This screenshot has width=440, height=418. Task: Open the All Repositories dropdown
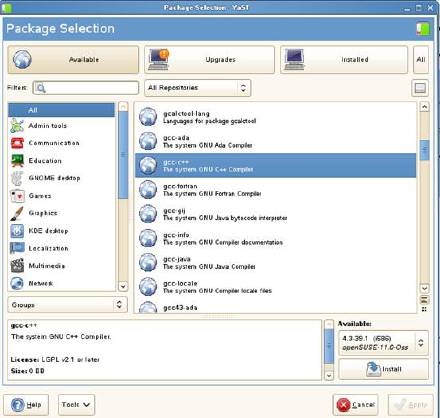click(197, 88)
